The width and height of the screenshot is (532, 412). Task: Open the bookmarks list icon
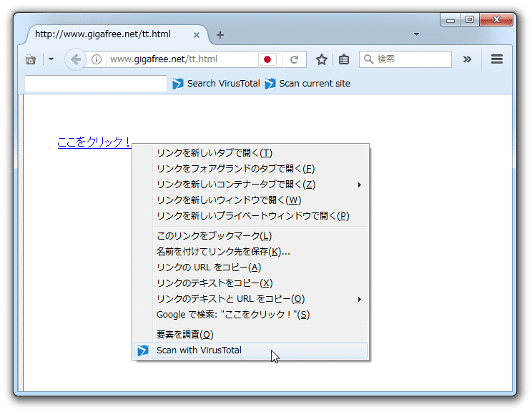click(344, 59)
